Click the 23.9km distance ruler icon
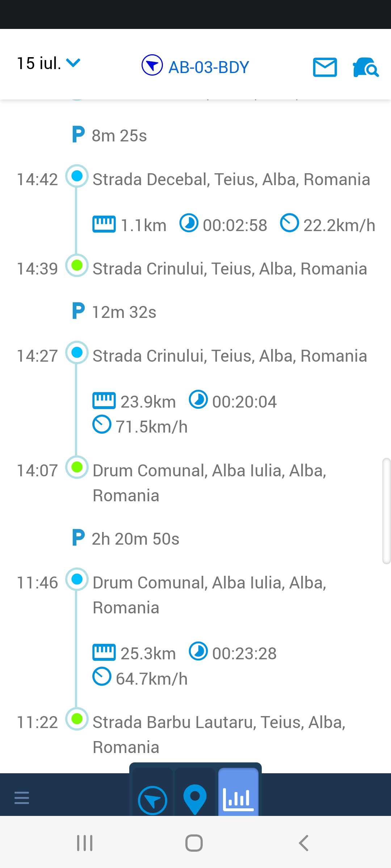 click(104, 400)
